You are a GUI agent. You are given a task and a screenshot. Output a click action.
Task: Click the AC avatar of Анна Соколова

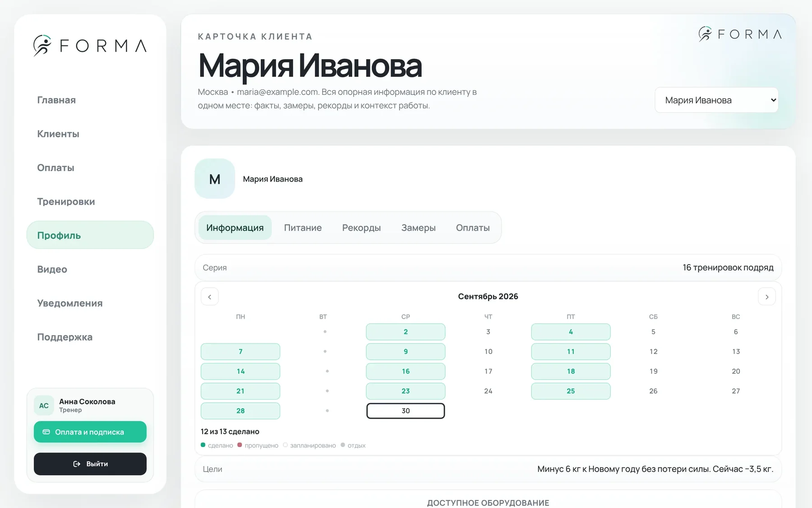pyautogui.click(x=44, y=405)
